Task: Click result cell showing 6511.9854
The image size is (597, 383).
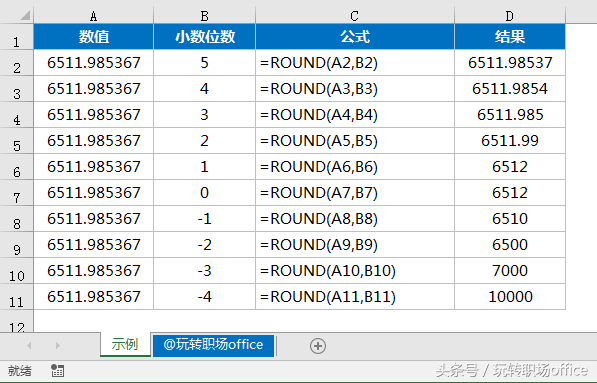Action: click(509, 89)
